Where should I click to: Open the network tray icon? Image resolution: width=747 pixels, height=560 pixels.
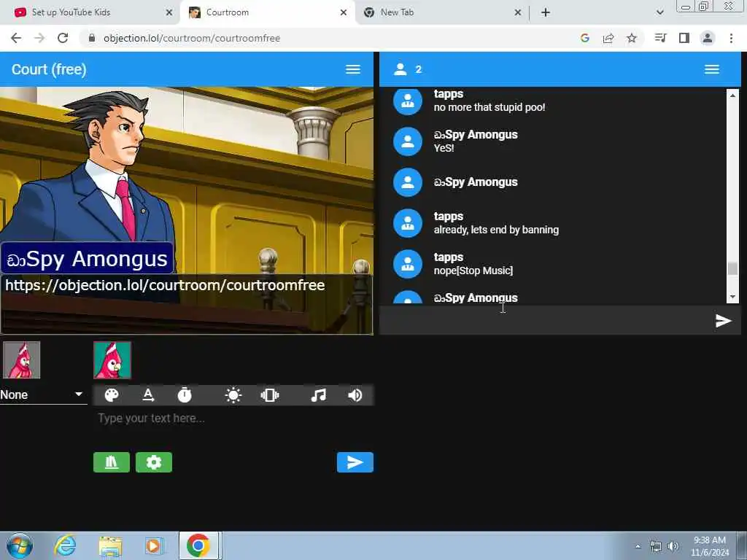coord(656,546)
